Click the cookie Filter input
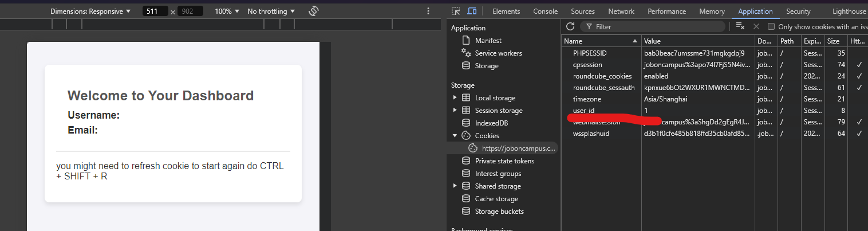The height and width of the screenshot is (231, 868). pyautogui.click(x=654, y=27)
